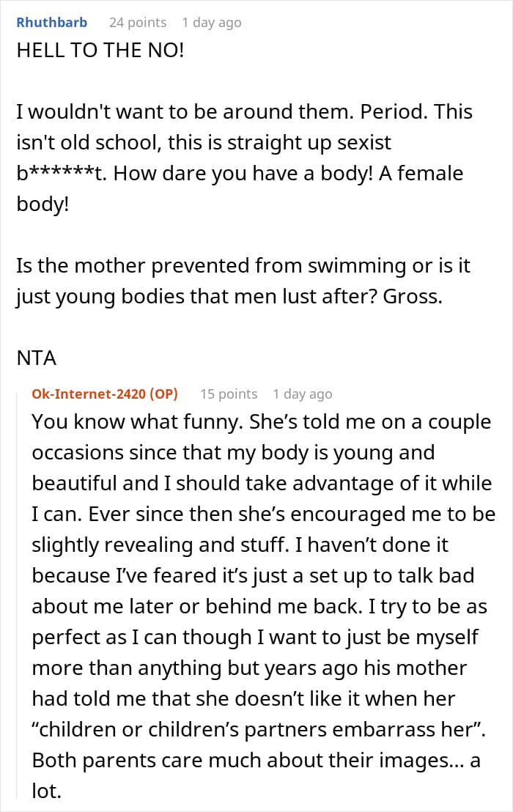Click the phrase 'slightly revealing and stuff'
Image resolution: width=513 pixels, height=812 pixels.
(x=160, y=545)
